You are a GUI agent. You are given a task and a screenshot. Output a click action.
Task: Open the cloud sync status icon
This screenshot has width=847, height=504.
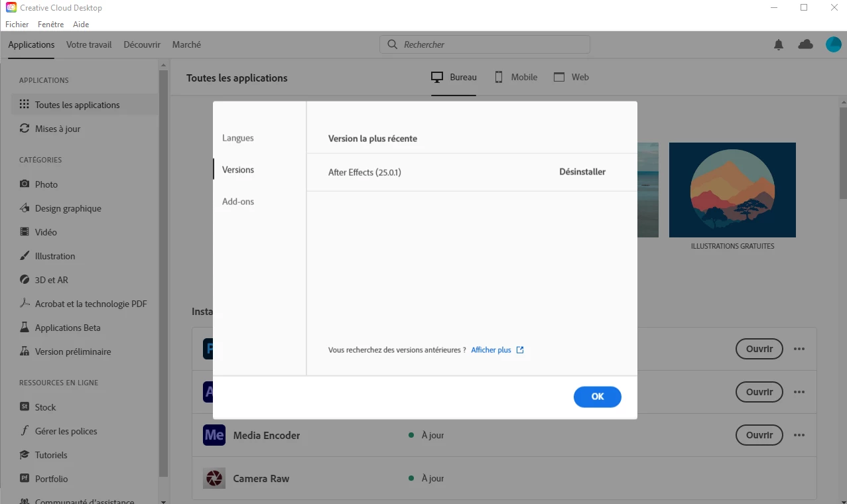(x=805, y=44)
